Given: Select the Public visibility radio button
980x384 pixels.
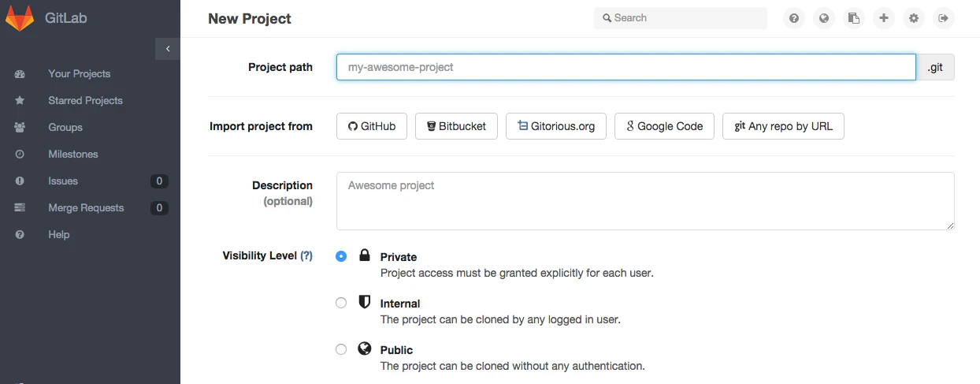Looking at the screenshot, I should click(x=341, y=349).
